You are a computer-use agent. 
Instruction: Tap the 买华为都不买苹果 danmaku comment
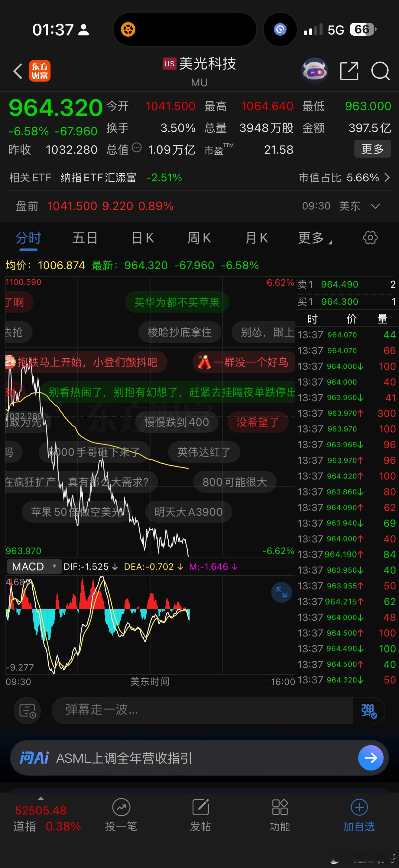point(177,302)
